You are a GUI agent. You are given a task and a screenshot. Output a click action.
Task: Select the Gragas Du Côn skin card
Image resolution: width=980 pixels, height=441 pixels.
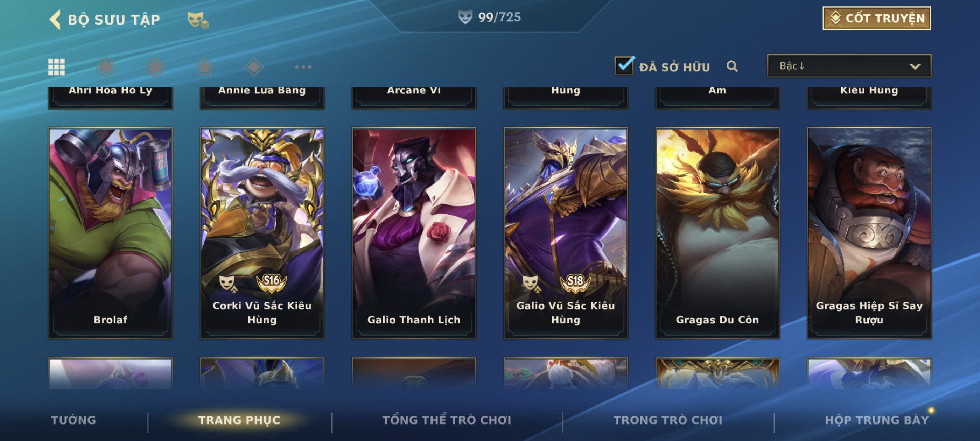point(717,233)
